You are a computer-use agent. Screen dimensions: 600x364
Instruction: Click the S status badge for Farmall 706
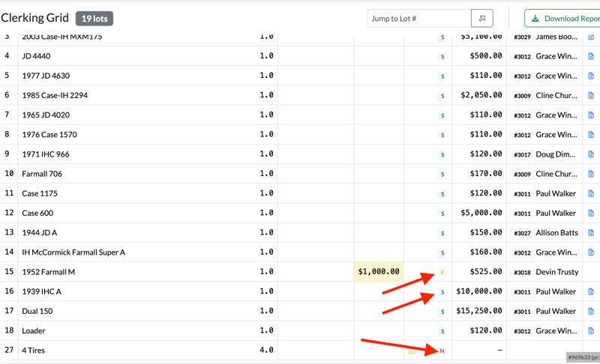click(x=442, y=175)
